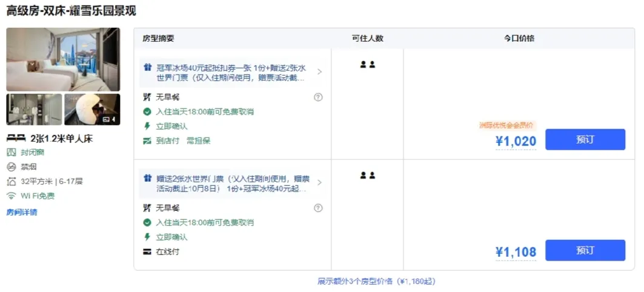644x292 pixels.
Task: Click the twin bed icon beside bed type
Action: coord(16,138)
